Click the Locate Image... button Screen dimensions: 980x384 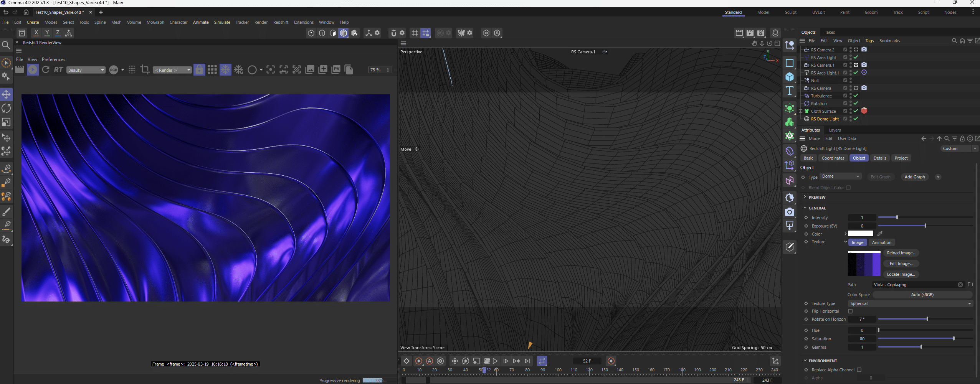(x=901, y=274)
